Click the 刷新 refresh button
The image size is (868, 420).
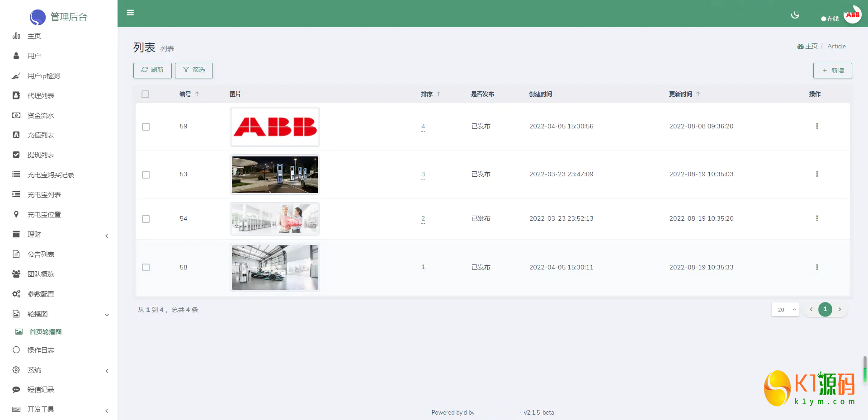(x=152, y=70)
